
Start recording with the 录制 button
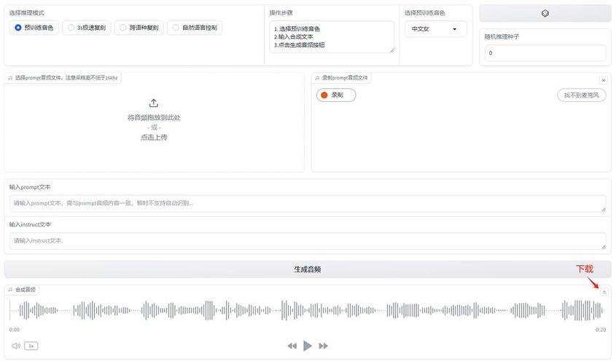[x=336, y=95]
